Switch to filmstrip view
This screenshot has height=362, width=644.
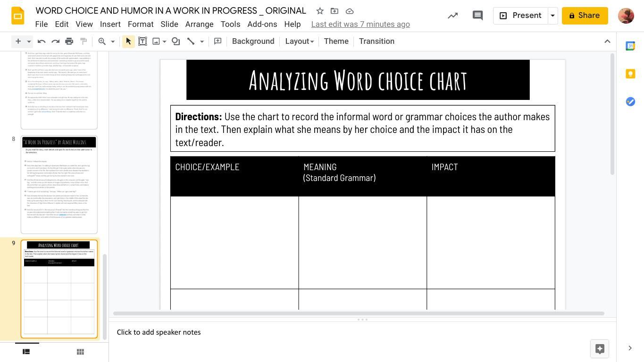point(26,352)
